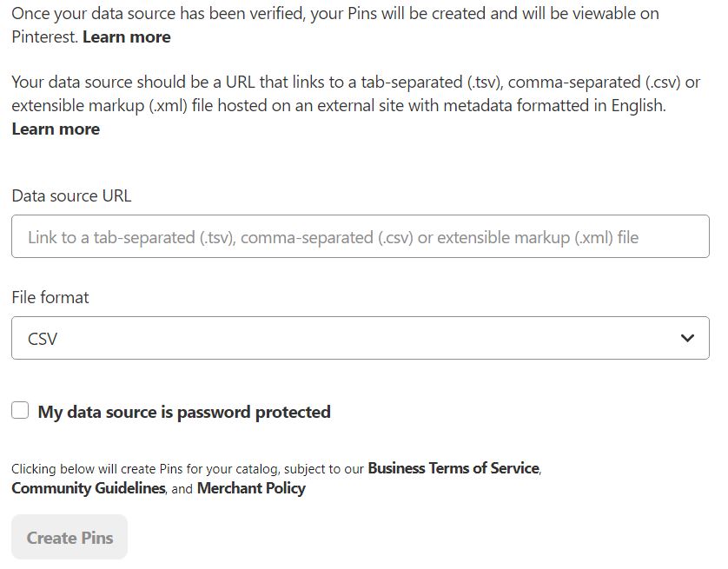Open the File format dropdown showing CSV
The image size is (728, 569).
(360, 338)
